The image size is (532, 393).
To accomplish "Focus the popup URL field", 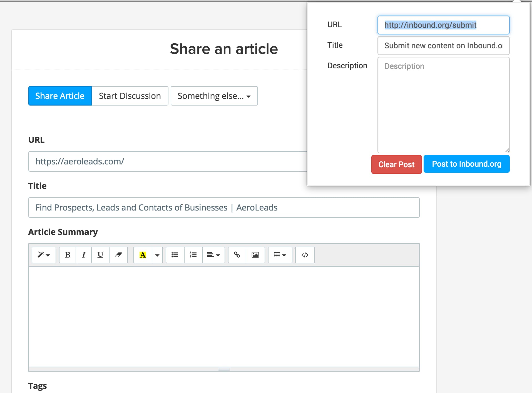I will (x=444, y=25).
